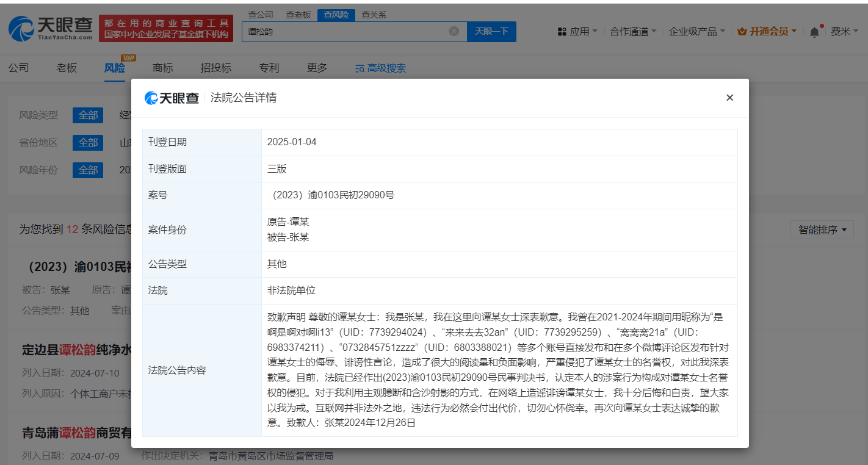The height and width of the screenshot is (465, 868).
Task: Clear the search box text
Action: [x=454, y=31]
